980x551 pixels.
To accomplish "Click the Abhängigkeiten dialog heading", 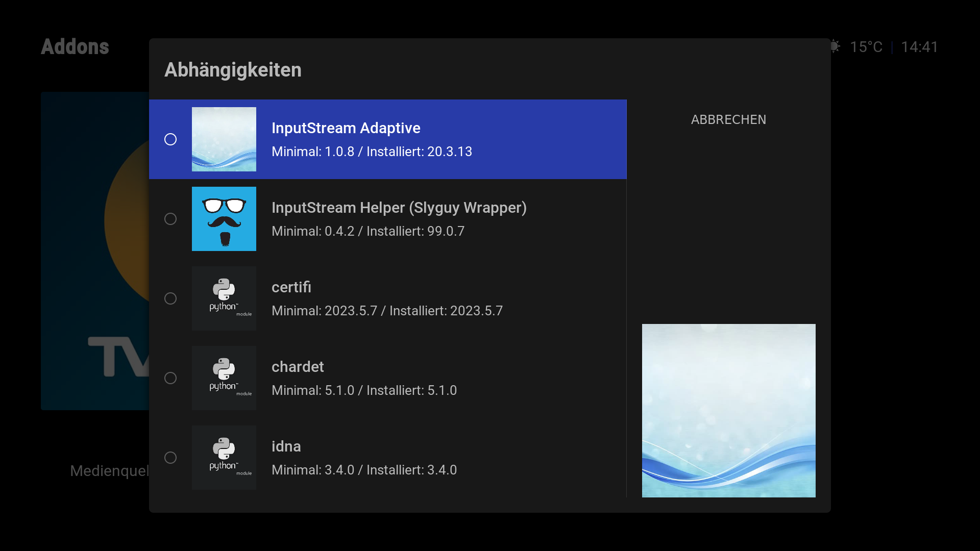I will tap(233, 70).
